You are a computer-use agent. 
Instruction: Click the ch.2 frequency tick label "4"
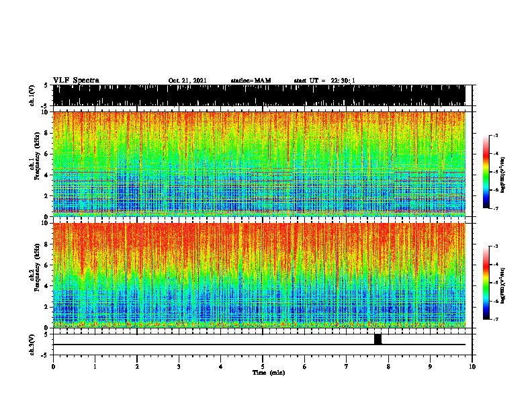(47, 286)
